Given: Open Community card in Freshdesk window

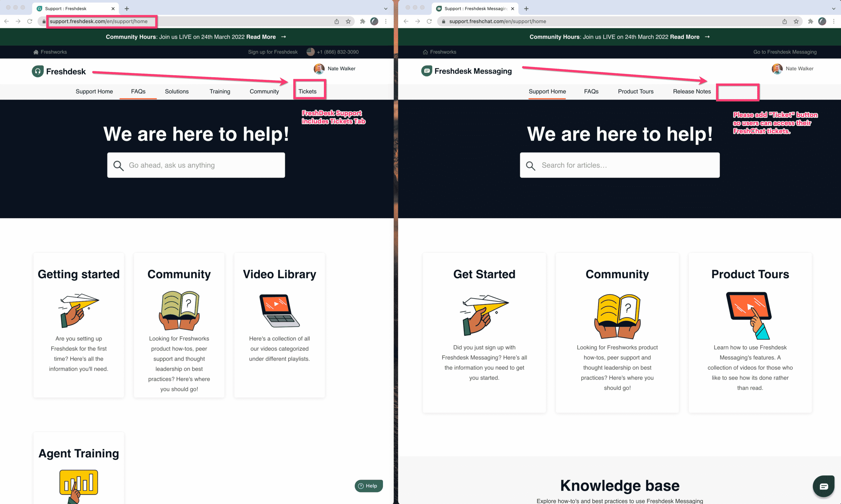Looking at the screenshot, I should click(179, 325).
